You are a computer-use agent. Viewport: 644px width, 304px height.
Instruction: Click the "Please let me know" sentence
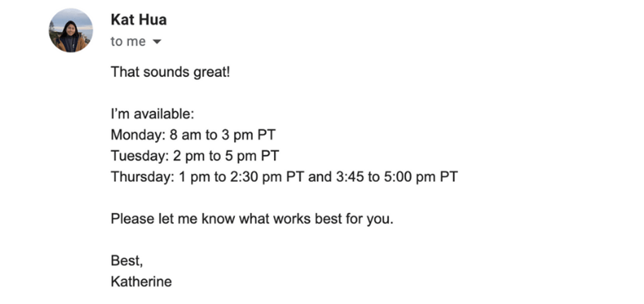tap(252, 218)
